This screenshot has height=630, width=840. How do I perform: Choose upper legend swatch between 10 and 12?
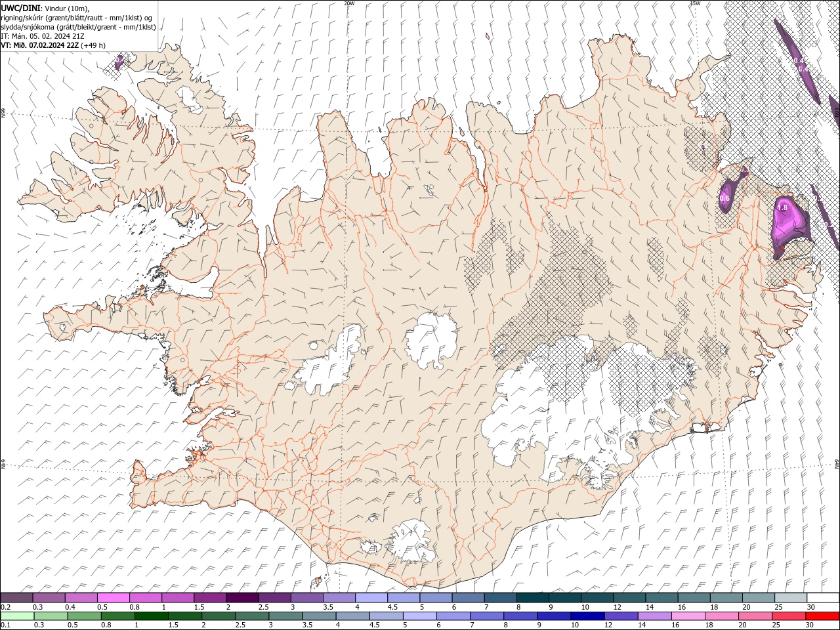(597, 598)
